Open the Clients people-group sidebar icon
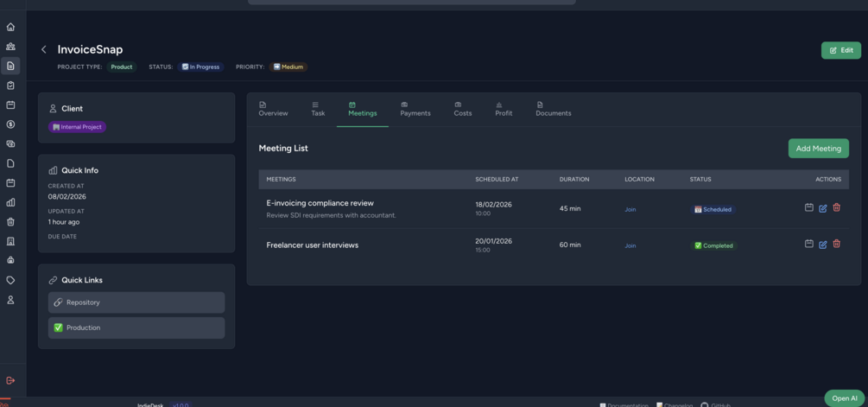This screenshot has height=407, width=868. click(x=10, y=47)
